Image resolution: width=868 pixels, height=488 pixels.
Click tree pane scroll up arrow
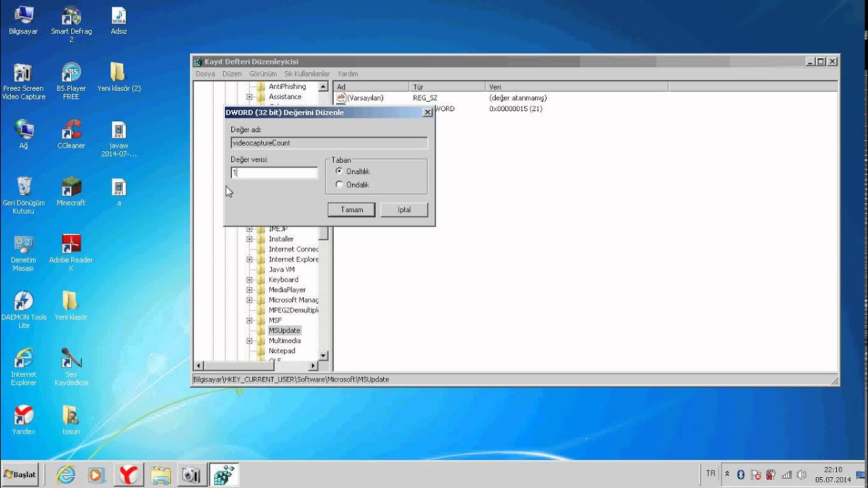pos(323,87)
